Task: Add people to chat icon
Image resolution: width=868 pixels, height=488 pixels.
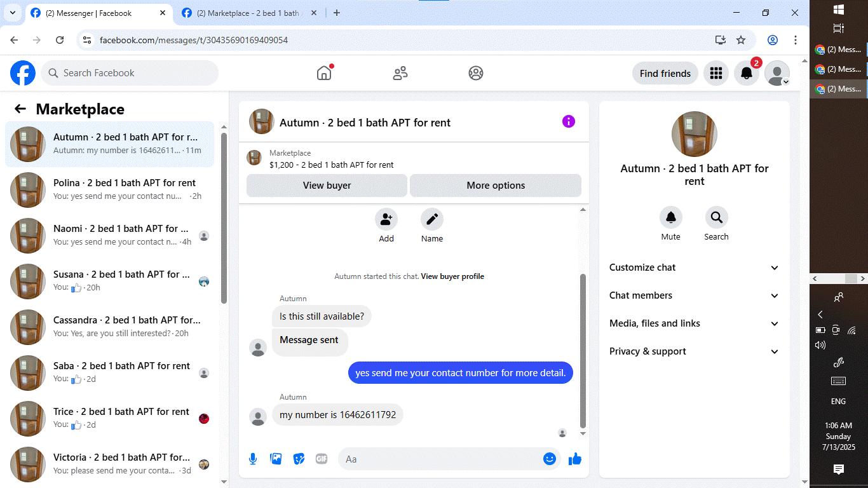Action: (x=386, y=220)
